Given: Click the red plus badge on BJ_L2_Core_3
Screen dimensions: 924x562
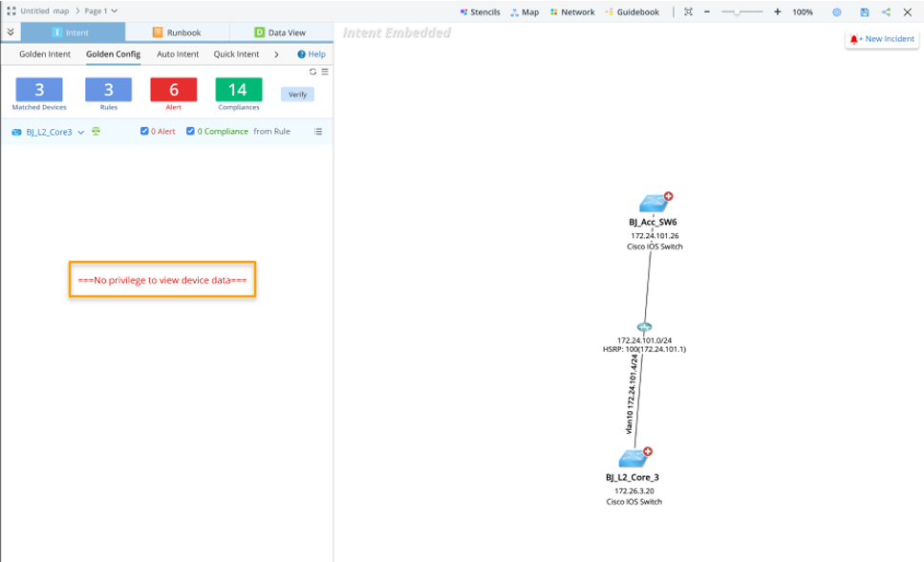Looking at the screenshot, I should (x=648, y=452).
